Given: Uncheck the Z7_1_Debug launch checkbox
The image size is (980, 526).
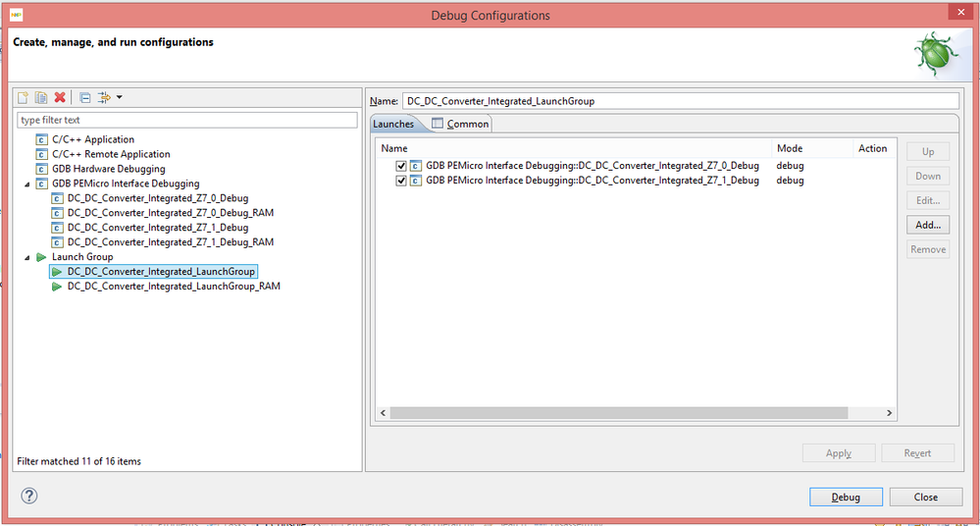Looking at the screenshot, I should coord(401,181).
